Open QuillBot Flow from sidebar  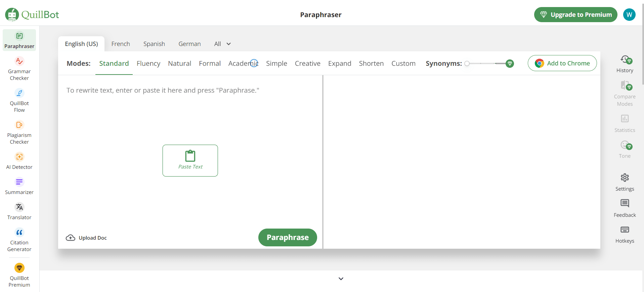point(19,101)
